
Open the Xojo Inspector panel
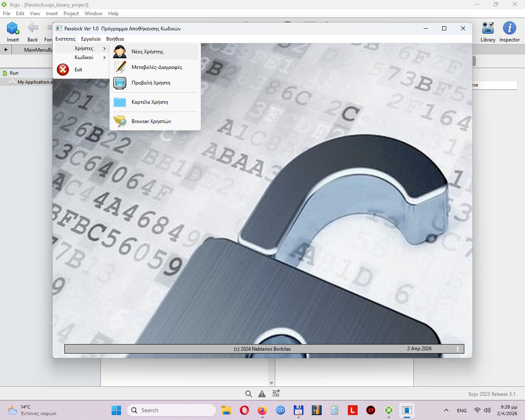[x=509, y=32]
